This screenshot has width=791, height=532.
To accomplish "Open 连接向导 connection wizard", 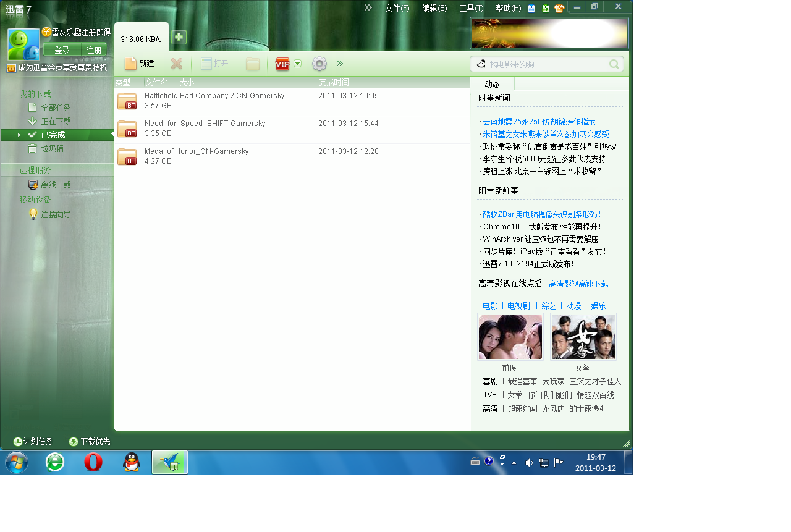I will (56, 214).
